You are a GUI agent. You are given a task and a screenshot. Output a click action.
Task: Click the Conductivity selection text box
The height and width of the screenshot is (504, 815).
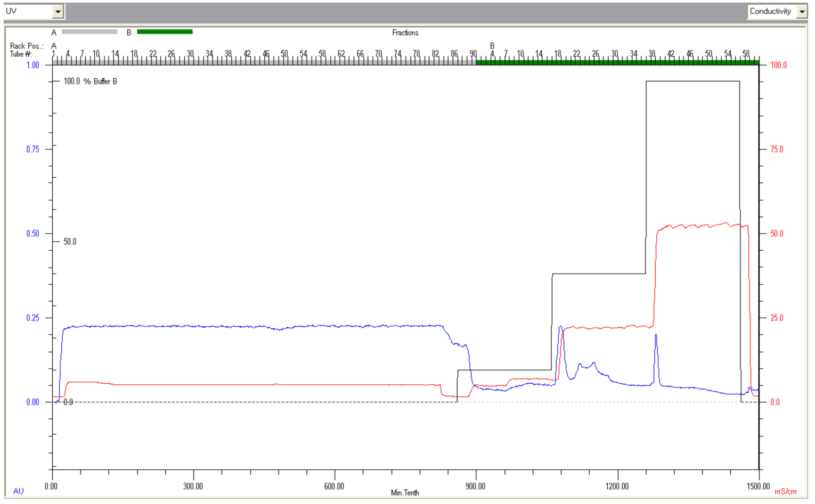[x=771, y=11]
